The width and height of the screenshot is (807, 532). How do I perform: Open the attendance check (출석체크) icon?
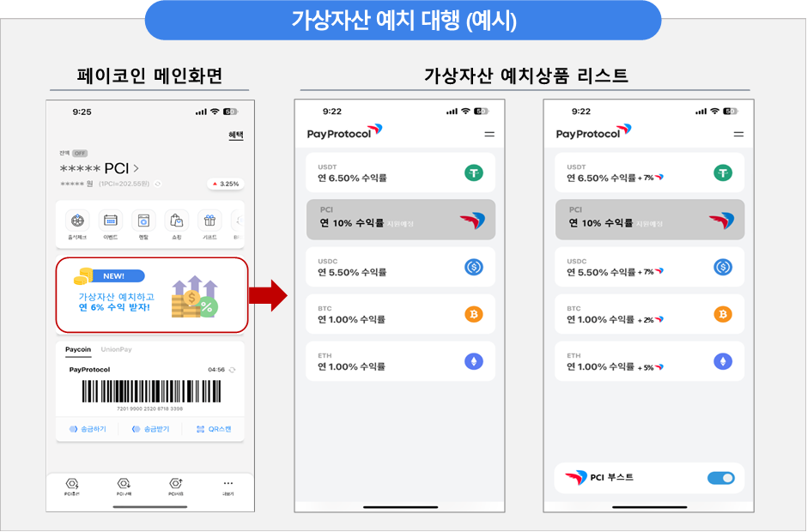pos(77,221)
